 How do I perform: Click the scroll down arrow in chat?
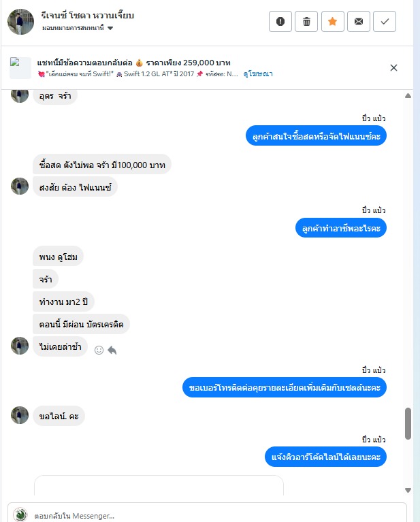408,490
